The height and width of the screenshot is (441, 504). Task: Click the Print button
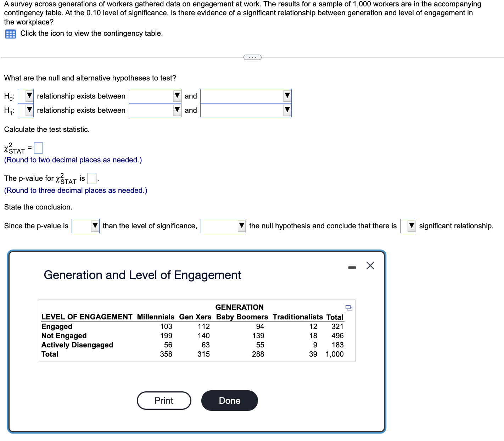[163, 400]
